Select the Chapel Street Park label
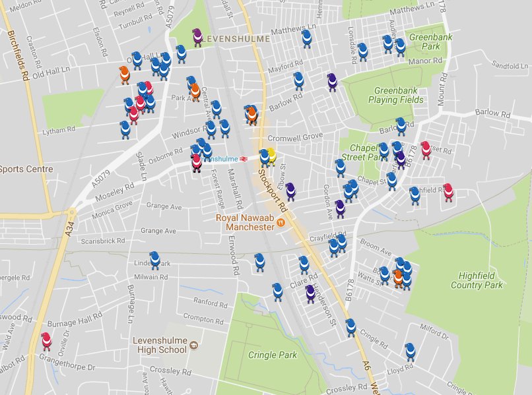The height and width of the screenshot is (395, 532). pyautogui.click(x=363, y=152)
